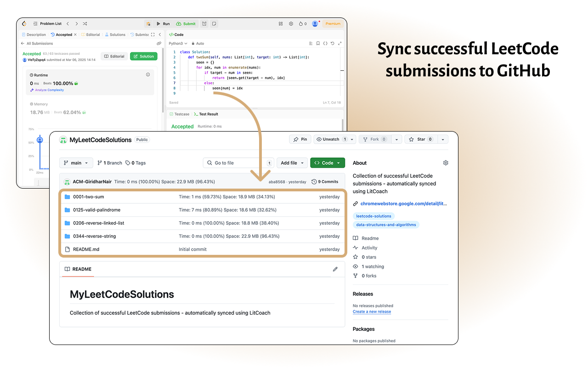Screen dimensions: 588x368
Task: Star the repository
Action: coord(420,139)
